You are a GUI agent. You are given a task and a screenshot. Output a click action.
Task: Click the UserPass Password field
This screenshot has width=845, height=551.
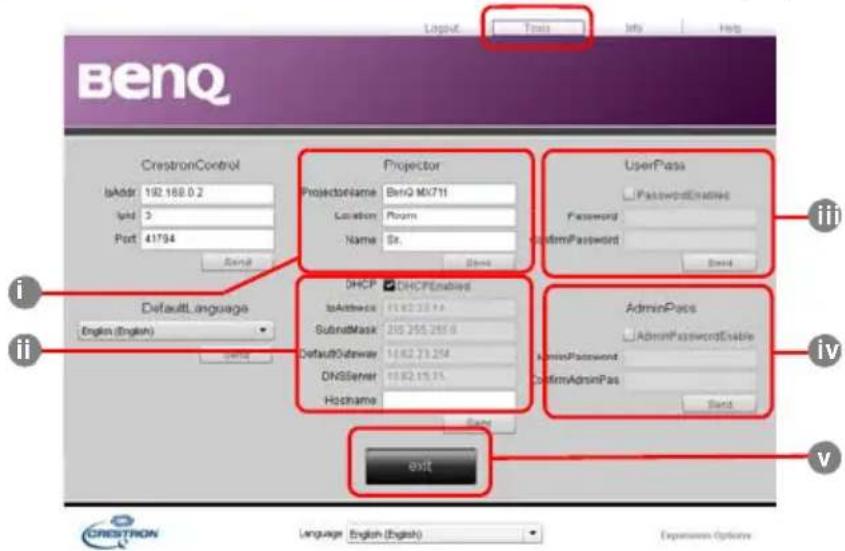point(690,217)
